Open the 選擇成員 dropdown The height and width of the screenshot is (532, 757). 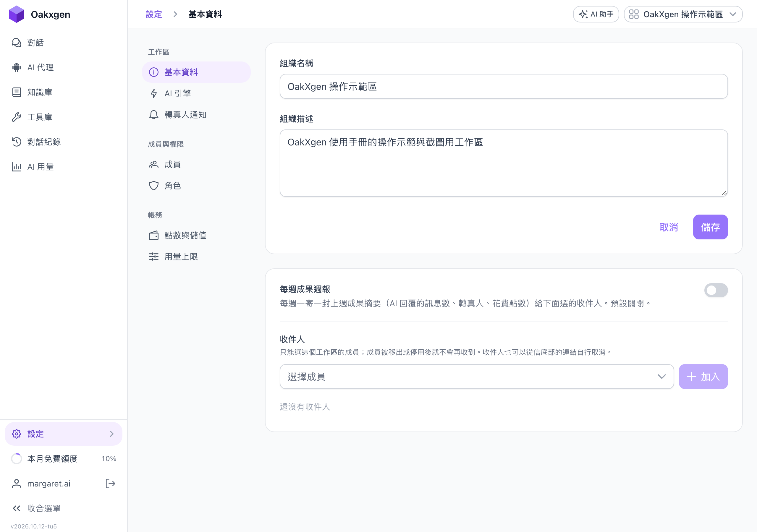477,377
